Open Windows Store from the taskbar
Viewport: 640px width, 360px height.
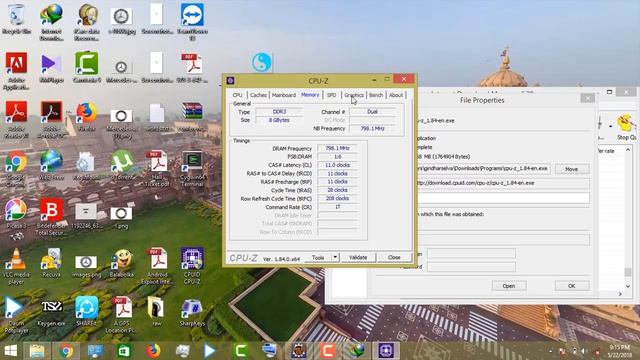coord(124,350)
